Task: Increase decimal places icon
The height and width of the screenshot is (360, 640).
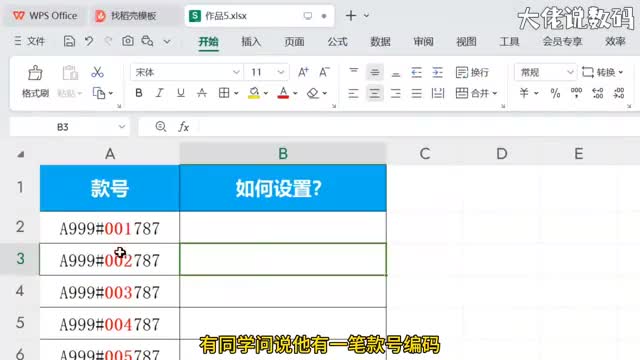Action: 598,93
